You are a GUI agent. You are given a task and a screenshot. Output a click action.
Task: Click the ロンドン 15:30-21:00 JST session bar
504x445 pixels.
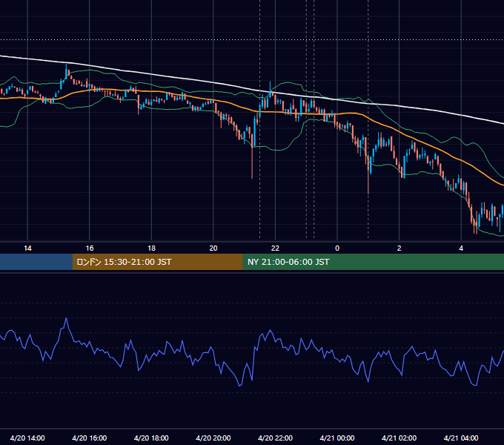click(x=157, y=262)
